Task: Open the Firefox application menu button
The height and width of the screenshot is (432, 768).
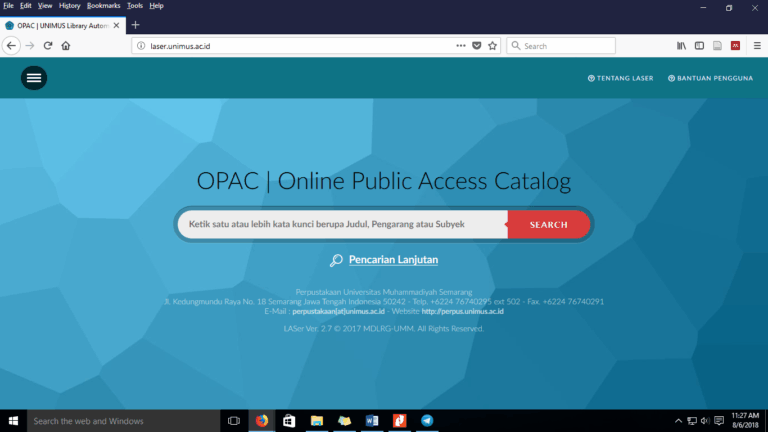Action: 754,46
